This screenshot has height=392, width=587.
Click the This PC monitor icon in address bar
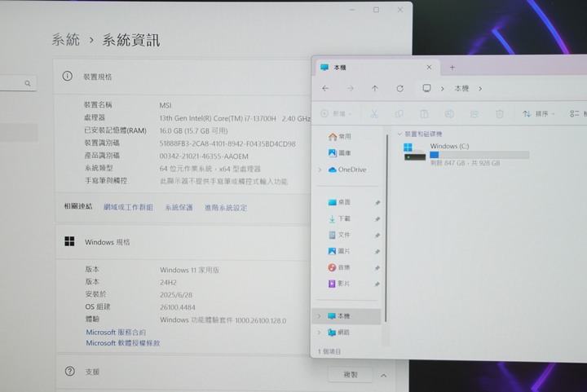coord(426,88)
